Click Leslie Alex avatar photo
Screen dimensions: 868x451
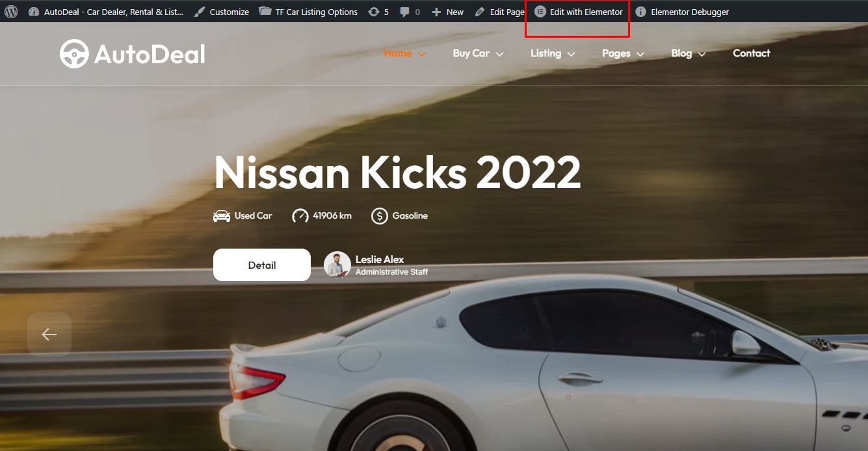[x=337, y=265]
